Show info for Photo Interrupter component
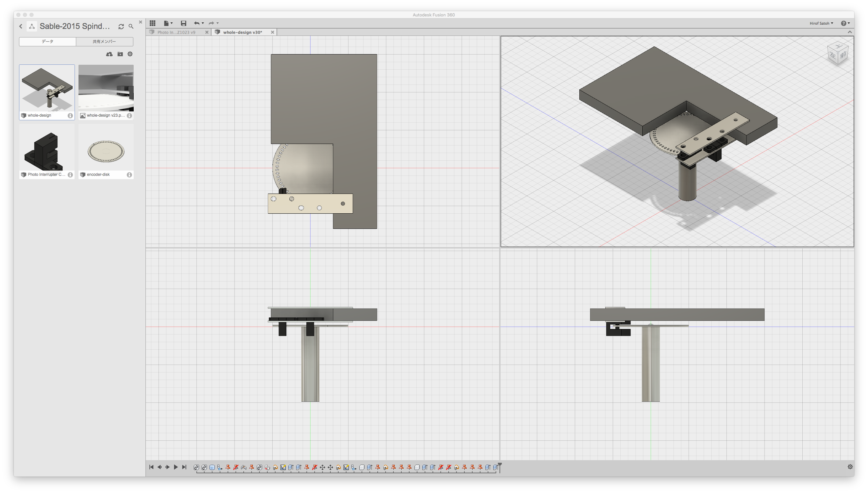This screenshot has width=868, height=493. tap(70, 175)
